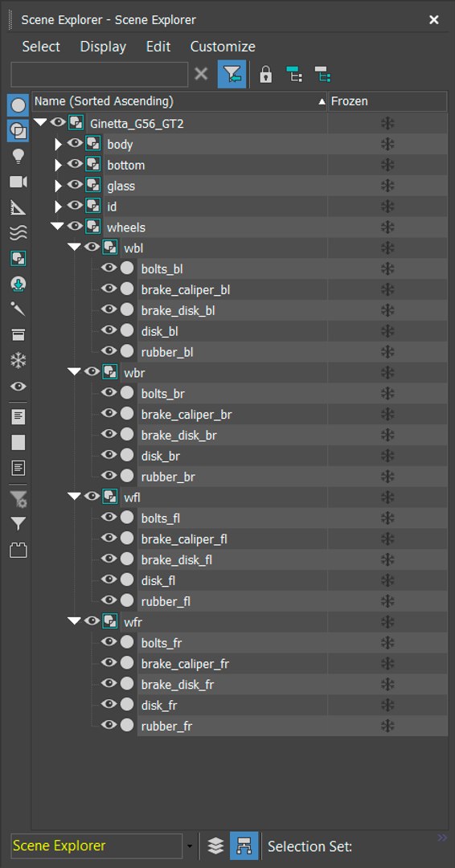Clear the search filter with X button

tap(202, 74)
